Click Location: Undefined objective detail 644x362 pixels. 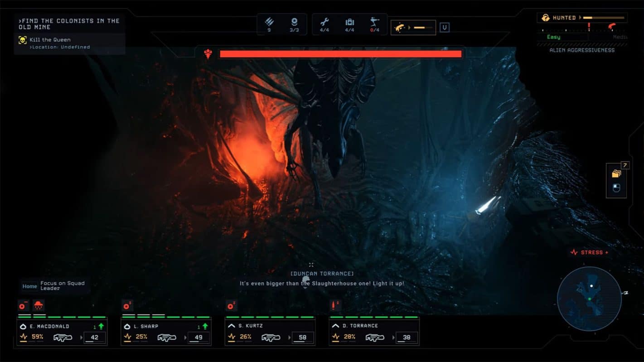tap(60, 47)
